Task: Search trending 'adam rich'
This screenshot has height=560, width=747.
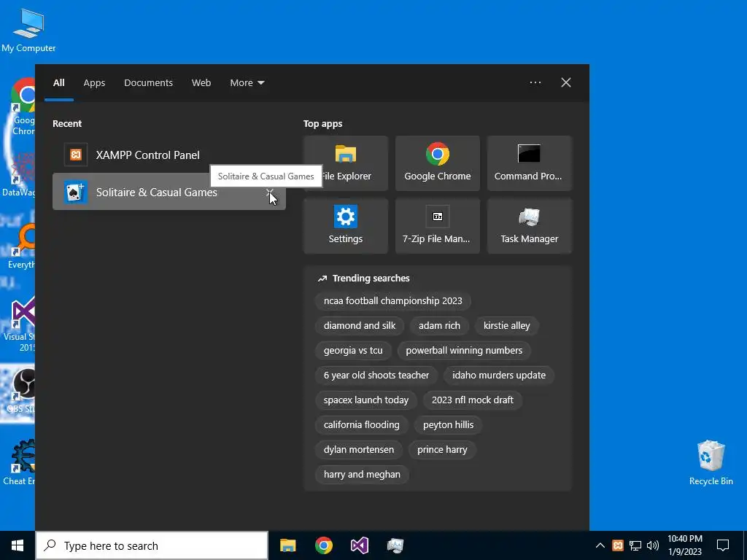Action: 439,326
